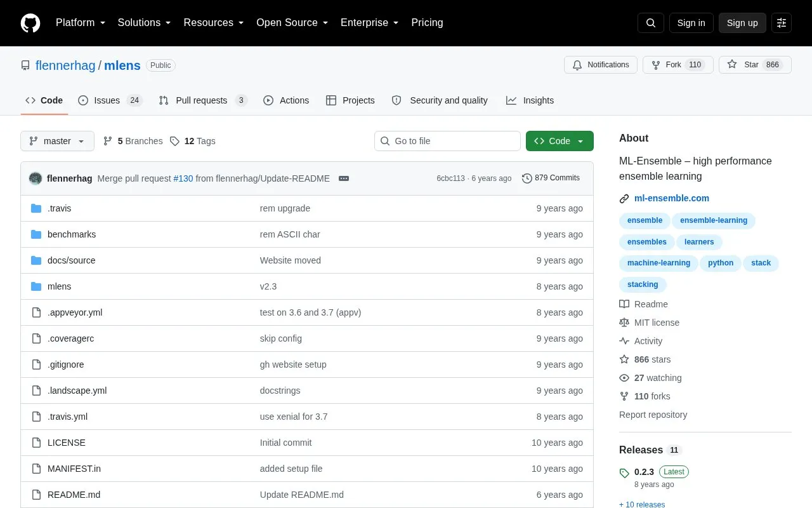Screen dimensions: 812x508
Task: Open the Security and quality tab
Action: pos(440,100)
